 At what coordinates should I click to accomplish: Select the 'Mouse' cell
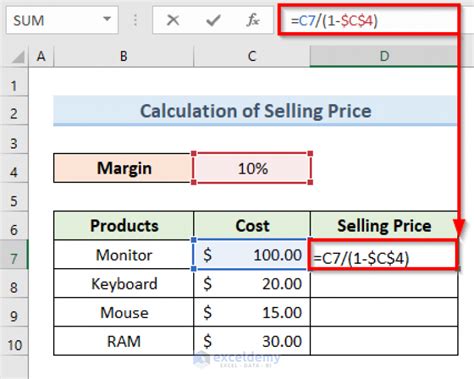[x=124, y=313]
